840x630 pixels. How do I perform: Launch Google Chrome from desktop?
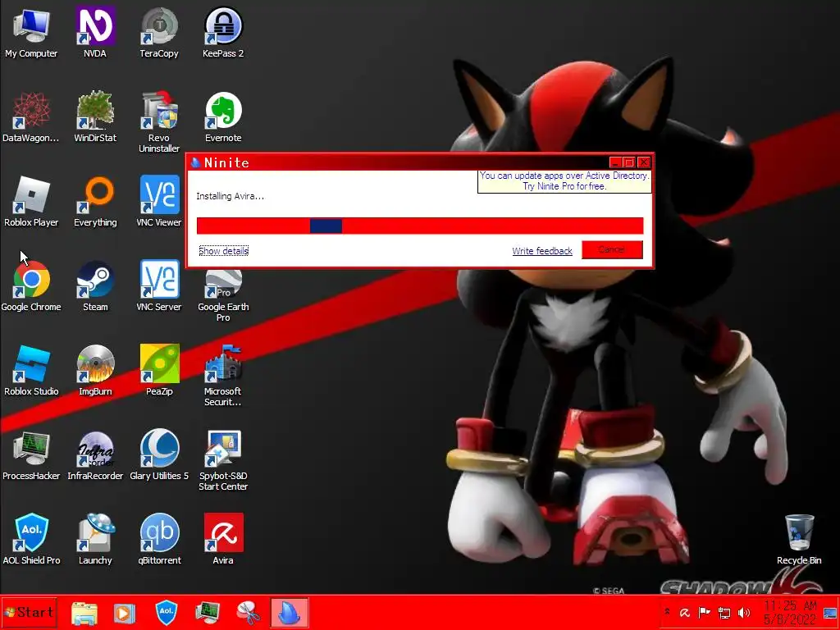[31, 286]
